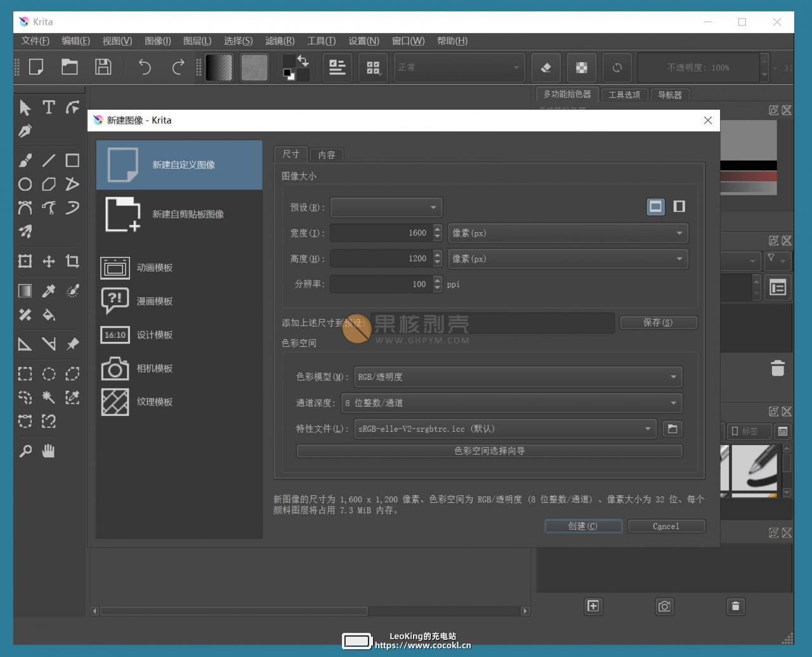The image size is (812, 657).
Task: Open the pattern swatch in toolbar
Action: pos(254,67)
